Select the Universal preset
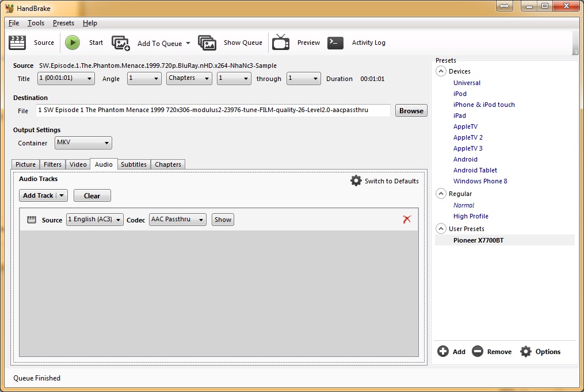This screenshot has height=392, width=584. [x=467, y=83]
